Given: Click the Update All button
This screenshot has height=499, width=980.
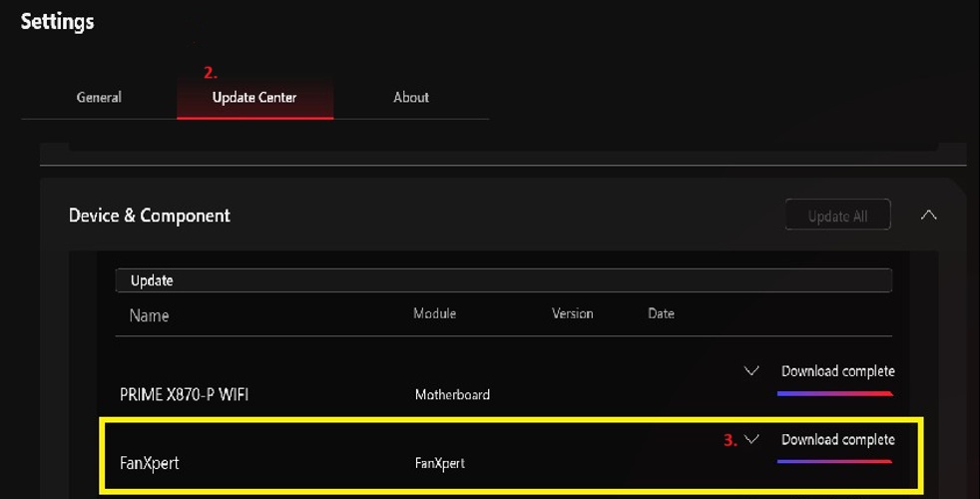Looking at the screenshot, I should (837, 216).
